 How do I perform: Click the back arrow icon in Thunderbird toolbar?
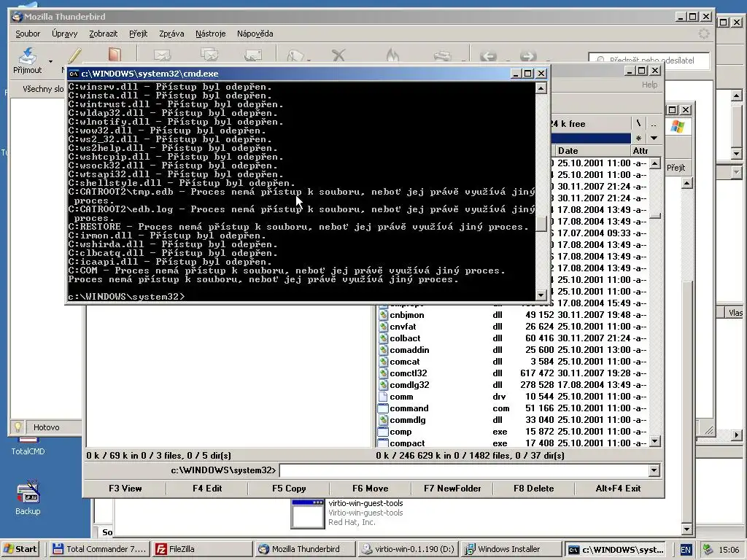488,56
